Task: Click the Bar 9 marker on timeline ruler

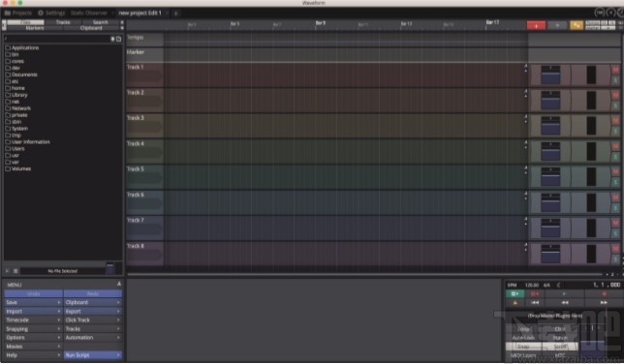Action: pyautogui.click(x=321, y=23)
